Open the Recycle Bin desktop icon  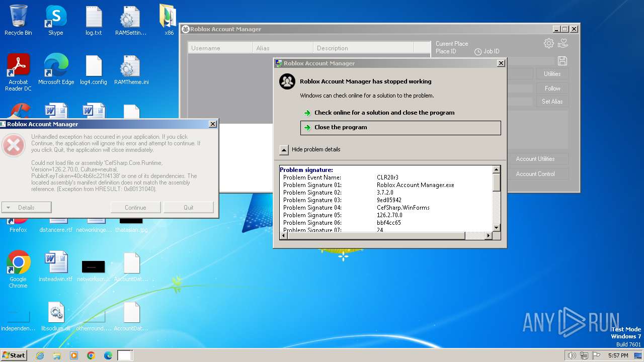tap(18, 20)
